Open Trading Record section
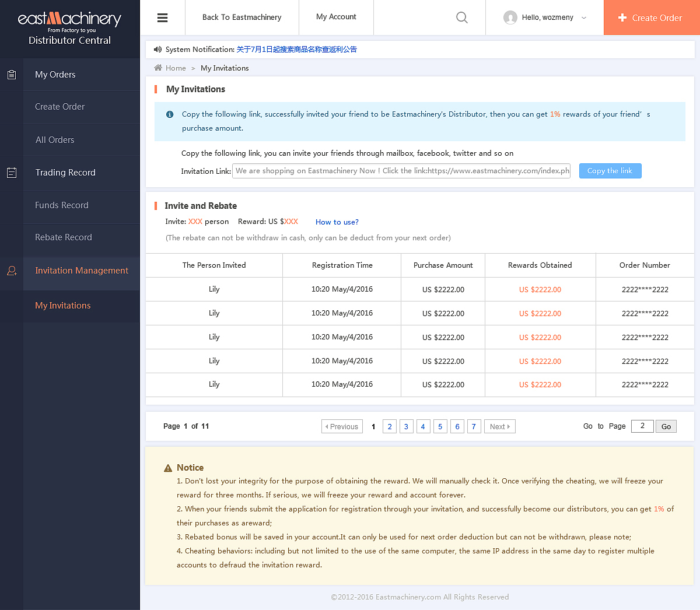Image resolution: width=700 pixels, height=610 pixels. coord(65,173)
